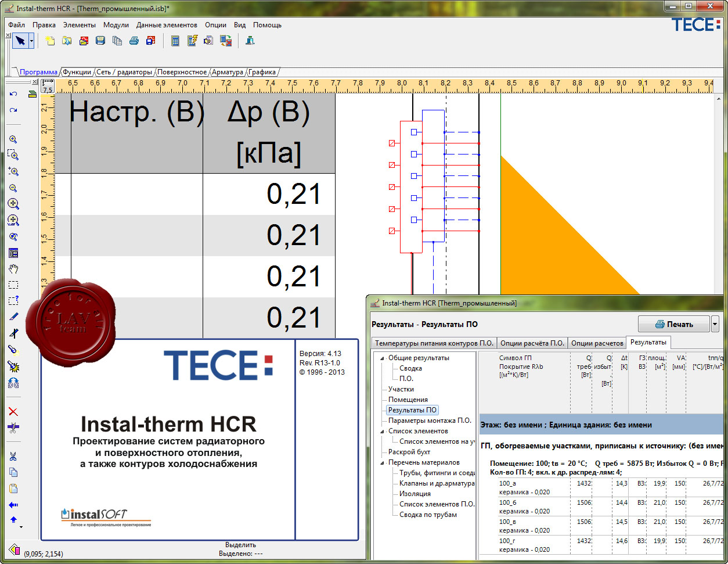
Task: Select Изоляция in results tree
Action: point(415,494)
